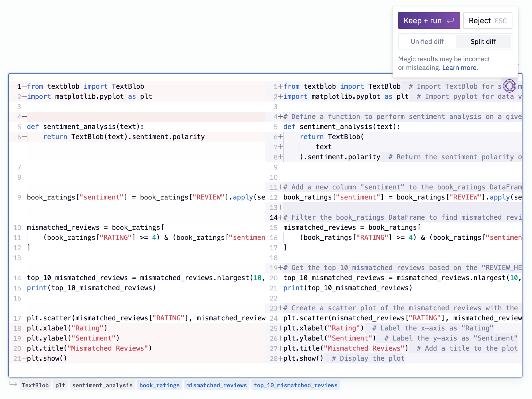Click the plt variable chip

[x=60, y=385]
